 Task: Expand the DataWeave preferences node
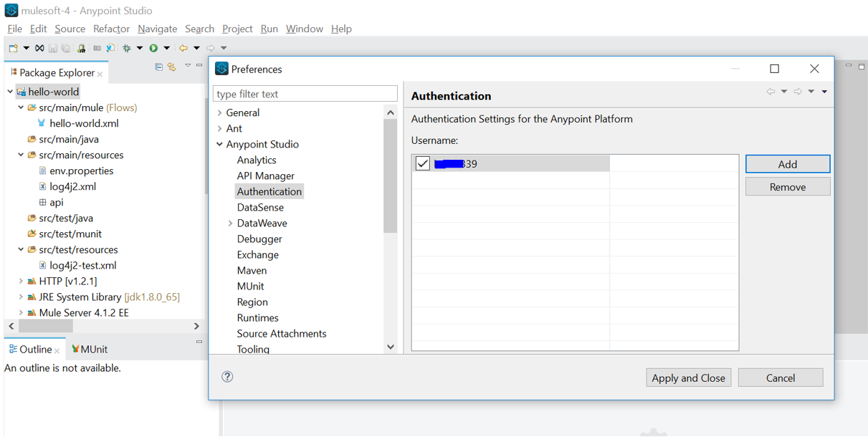click(230, 223)
